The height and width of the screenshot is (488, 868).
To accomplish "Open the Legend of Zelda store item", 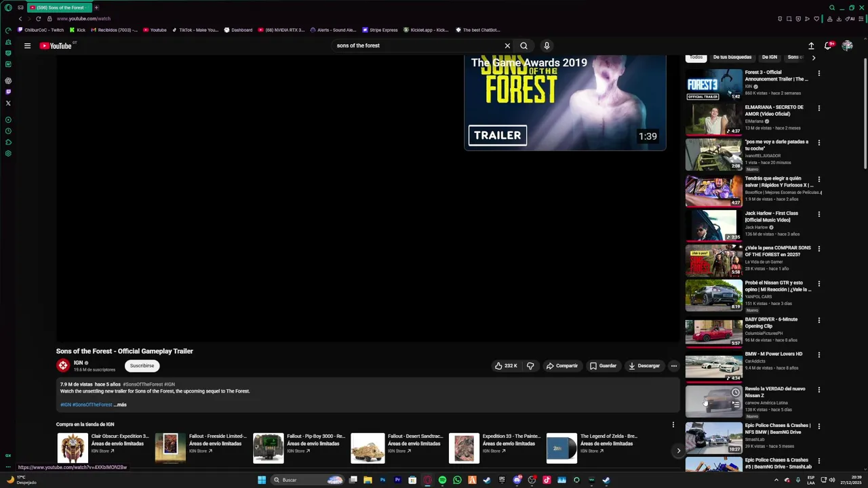I will (591, 448).
